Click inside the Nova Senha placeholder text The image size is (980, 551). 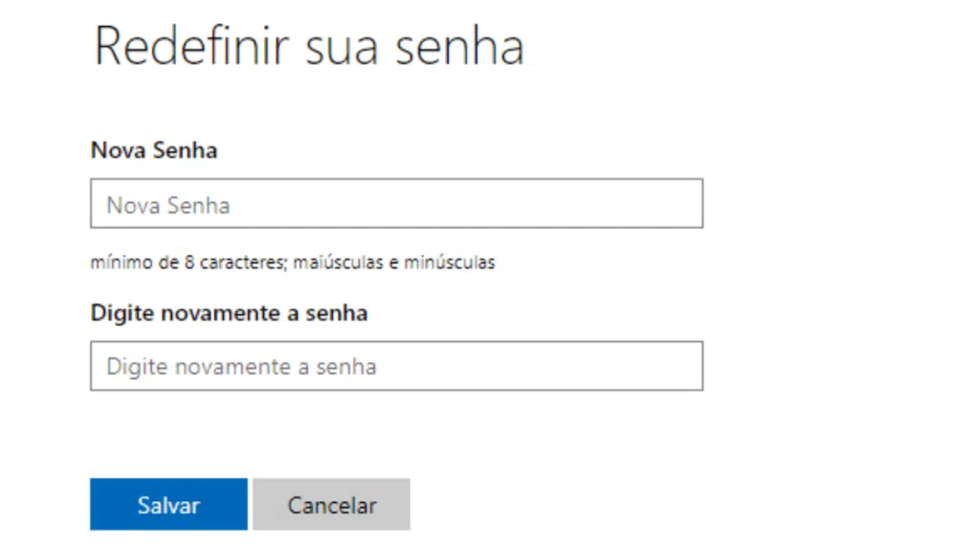(x=163, y=204)
